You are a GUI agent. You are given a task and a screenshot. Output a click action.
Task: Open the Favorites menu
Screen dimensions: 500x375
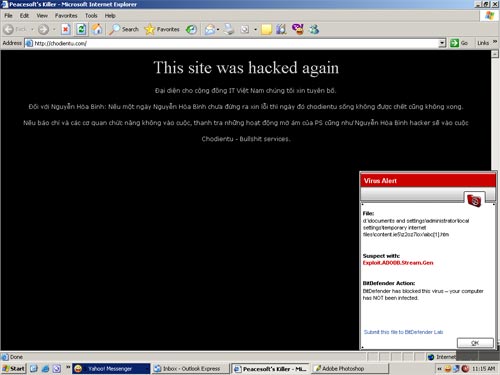(66, 16)
